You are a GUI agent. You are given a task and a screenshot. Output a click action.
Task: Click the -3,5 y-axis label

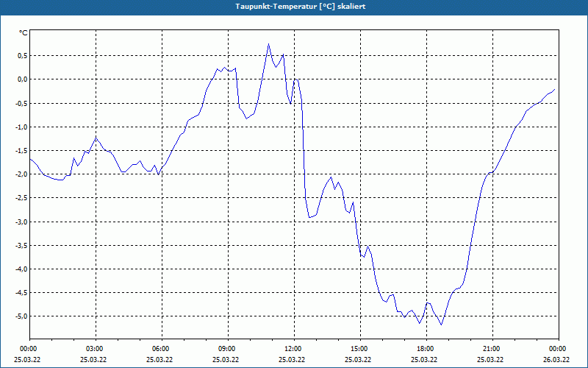(21, 246)
